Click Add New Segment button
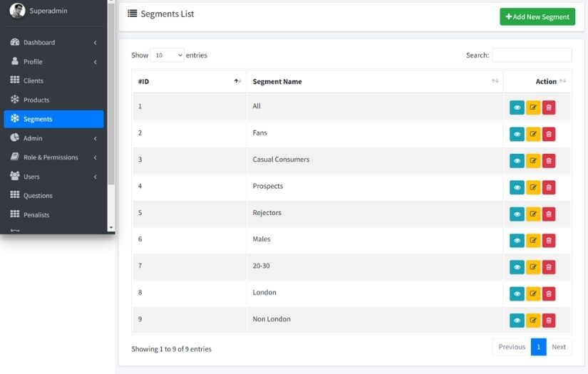 tap(537, 16)
